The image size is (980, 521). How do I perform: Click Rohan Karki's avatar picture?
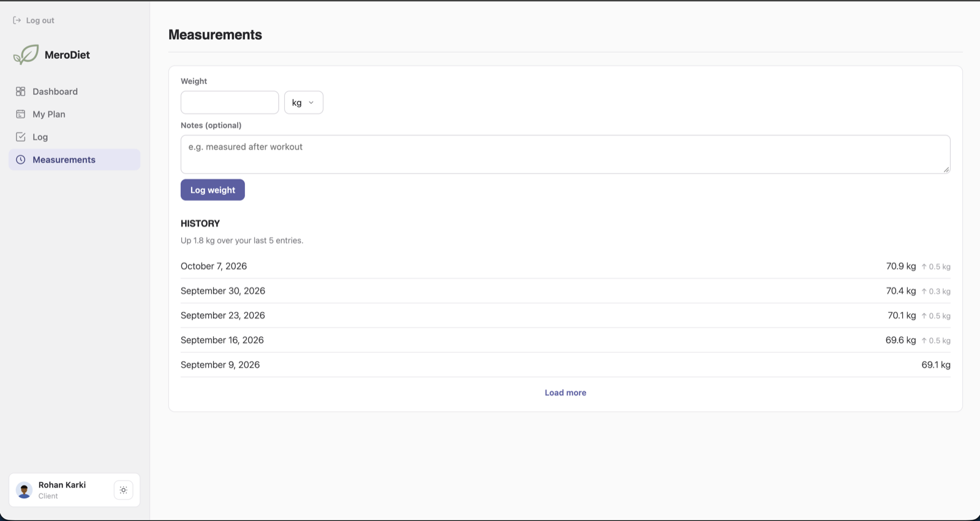[x=24, y=490]
